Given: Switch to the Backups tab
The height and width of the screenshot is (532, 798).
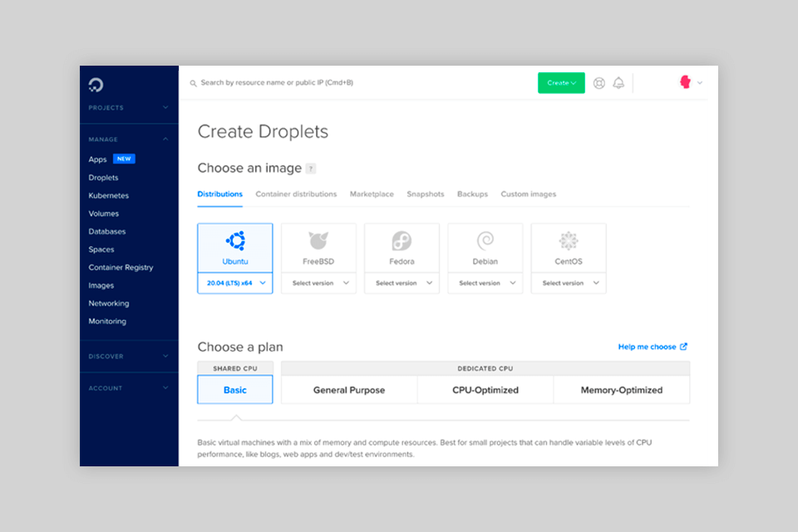Looking at the screenshot, I should point(472,194).
